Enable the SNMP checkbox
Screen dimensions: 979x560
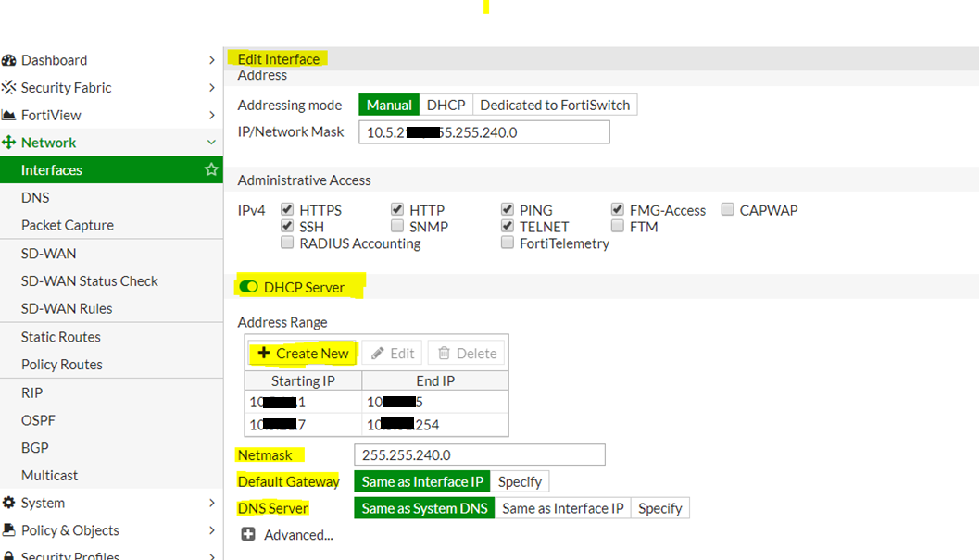[x=397, y=226]
